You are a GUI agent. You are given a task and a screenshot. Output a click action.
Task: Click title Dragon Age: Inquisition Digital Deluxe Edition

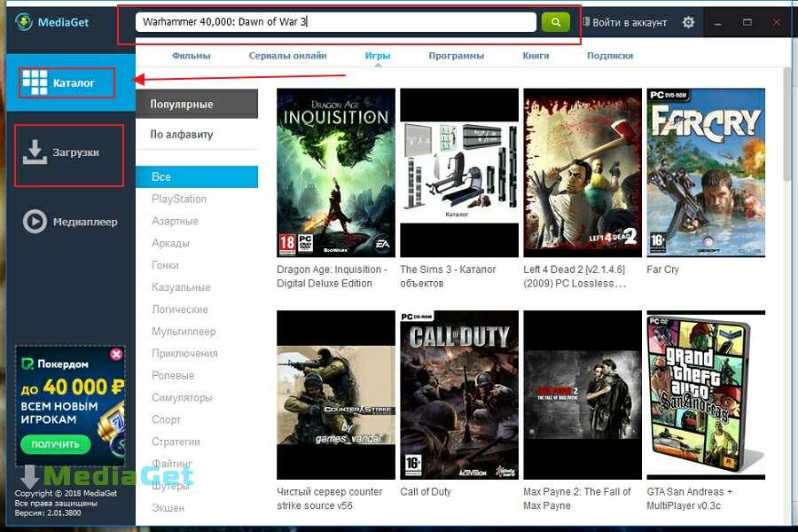coord(332,277)
